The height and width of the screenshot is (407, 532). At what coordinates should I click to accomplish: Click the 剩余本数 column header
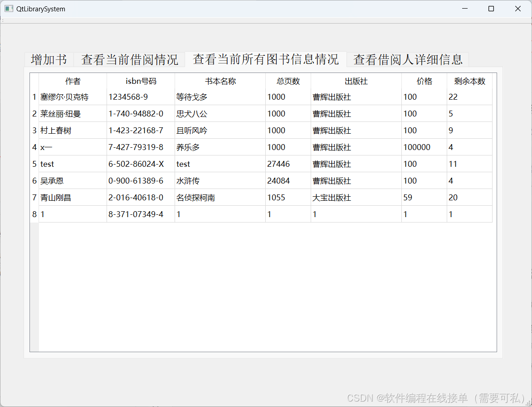[x=469, y=81]
